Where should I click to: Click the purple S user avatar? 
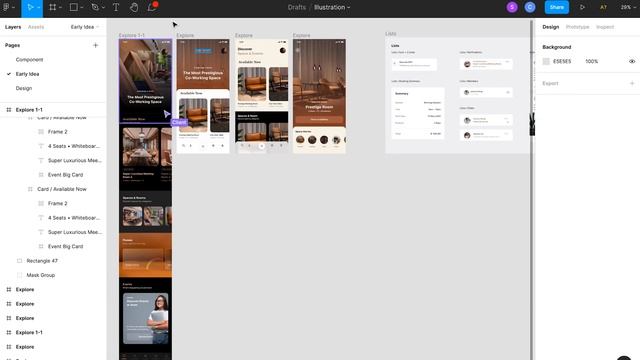pos(512,7)
